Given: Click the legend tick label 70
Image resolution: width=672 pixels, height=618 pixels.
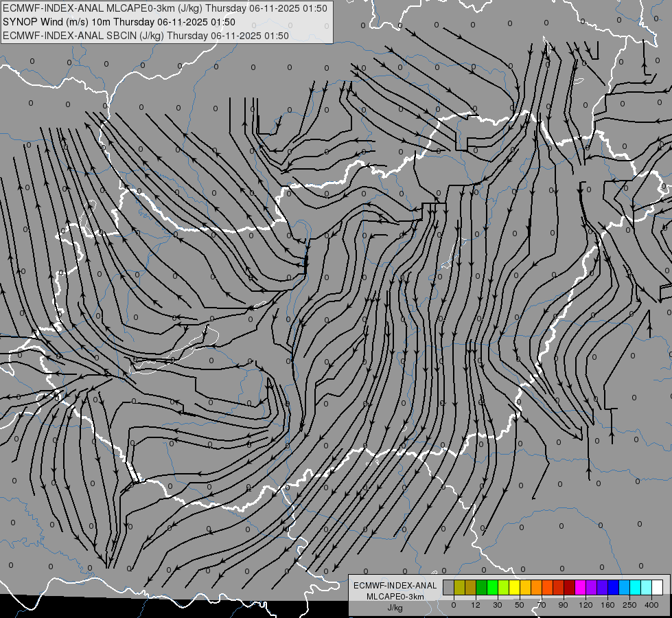Looking at the screenshot, I should [x=542, y=605].
